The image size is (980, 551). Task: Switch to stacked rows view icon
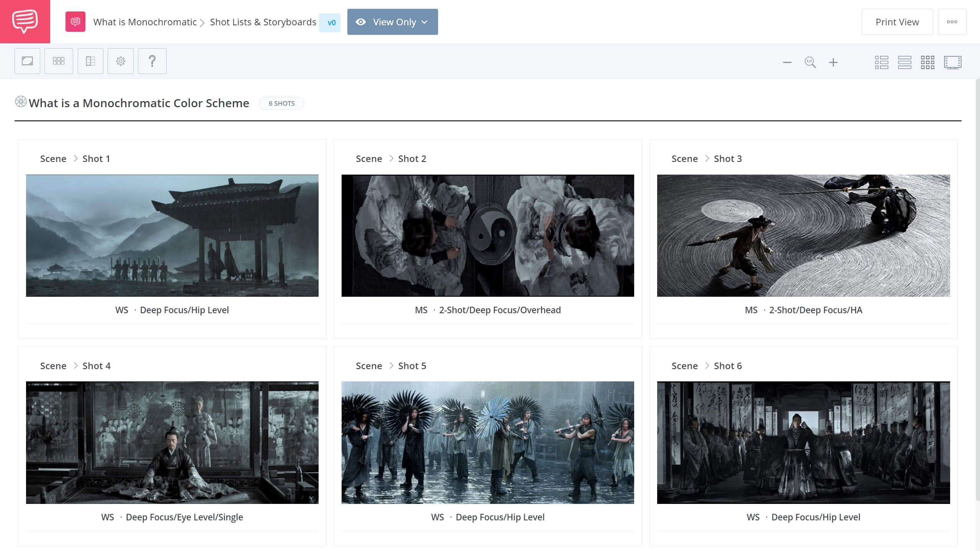pyautogui.click(x=905, y=62)
